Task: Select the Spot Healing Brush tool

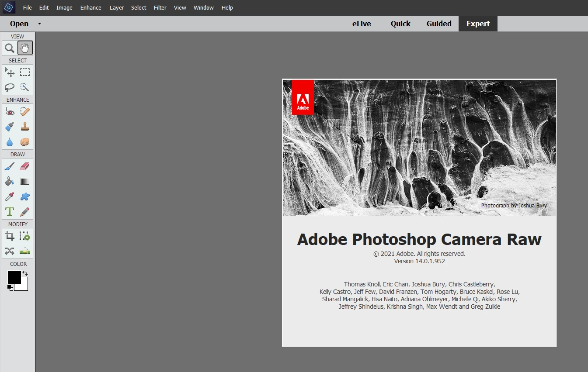Action: coord(25,112)
